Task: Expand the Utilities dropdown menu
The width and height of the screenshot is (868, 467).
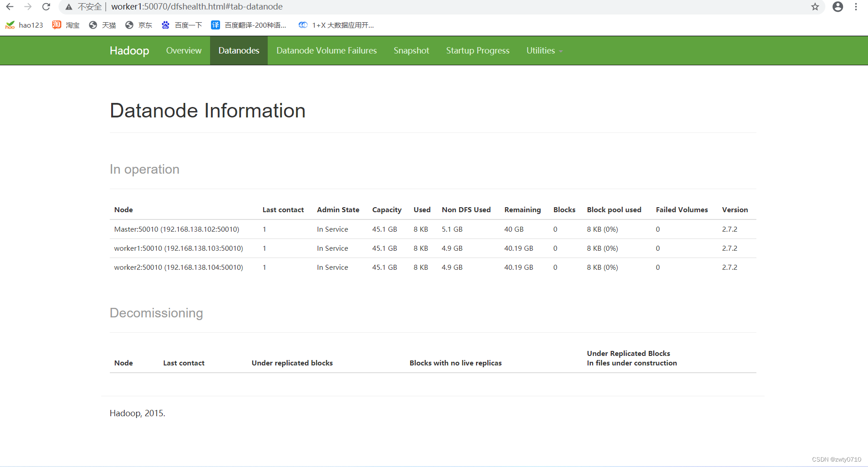Action: pos(544,50)
